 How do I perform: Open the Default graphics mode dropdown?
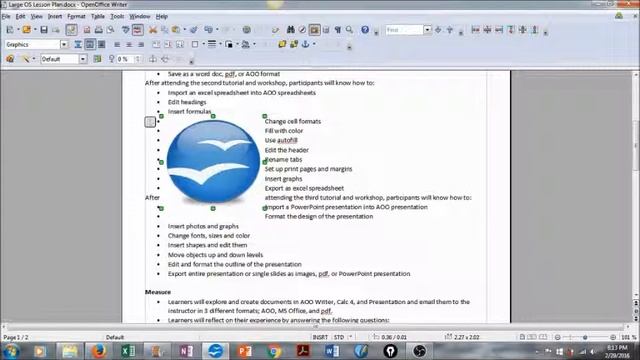pyautogui.click(x=83, y=59)
